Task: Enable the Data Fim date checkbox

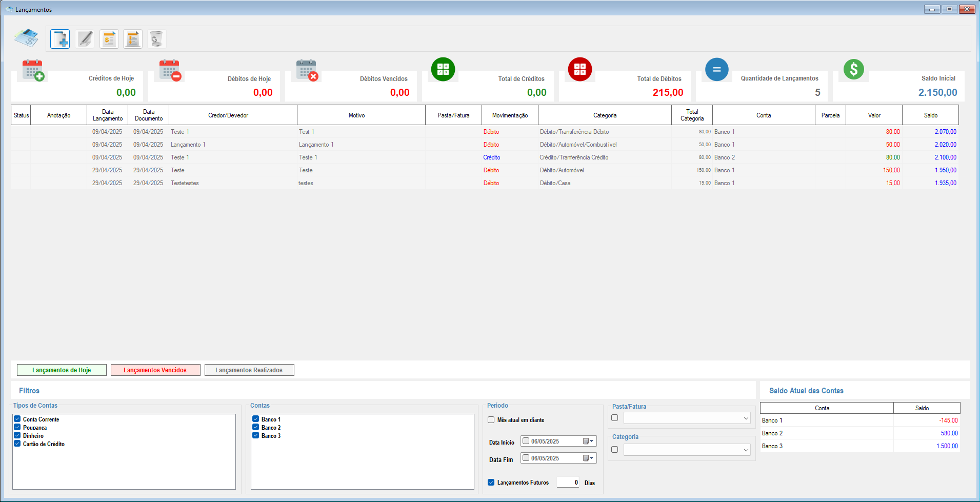Action: tap(526, 458)
